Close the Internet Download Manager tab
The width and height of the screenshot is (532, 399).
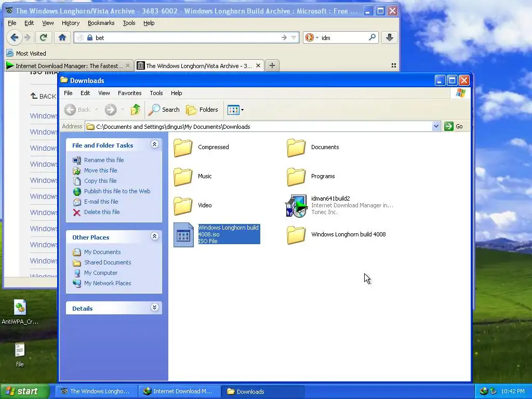[x=128, y=65]
